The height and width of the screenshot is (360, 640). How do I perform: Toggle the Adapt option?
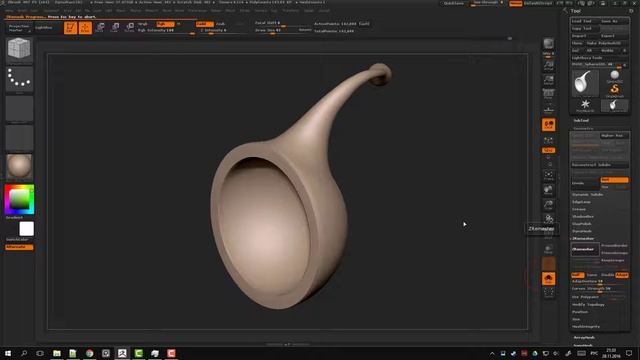(622, 275)
